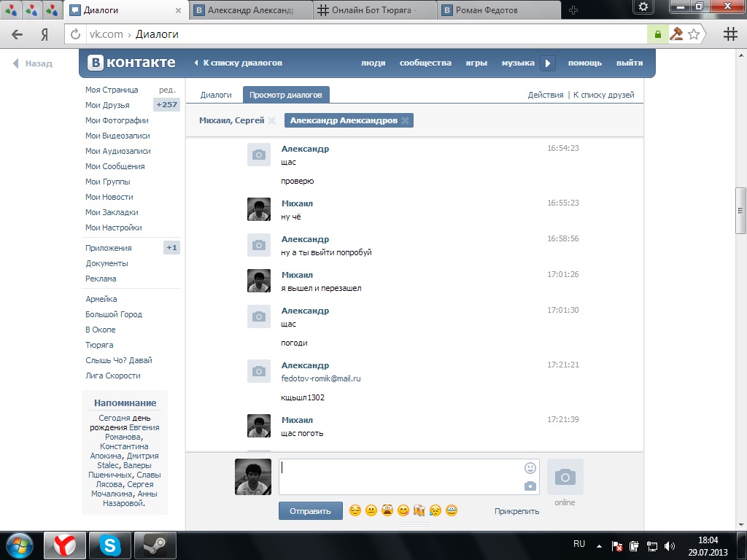This screenshot has width=747, height=560.
Task: Switch to the 'Александр Александр' browser tab
Action: coord(251,10)
